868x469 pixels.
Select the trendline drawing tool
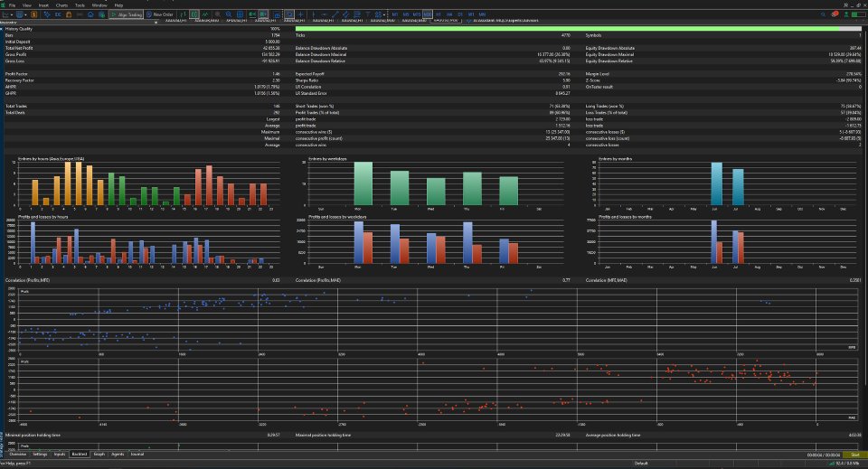[335, 14]
